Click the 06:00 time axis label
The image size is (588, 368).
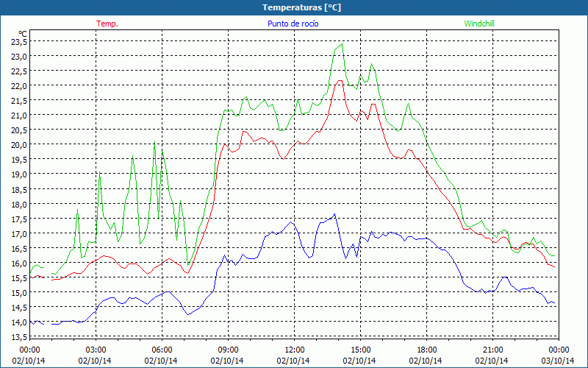point(162,350)
